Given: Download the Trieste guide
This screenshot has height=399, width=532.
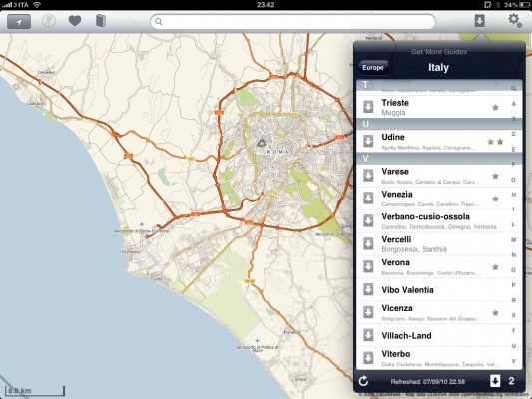Looking at the screenshot, I should click(368, 107).
